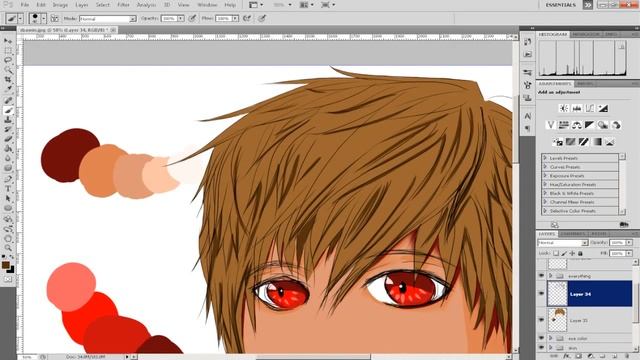640x360 pixels.
Task: Click the Essentials workspace button
Action: tap(561, 5)
